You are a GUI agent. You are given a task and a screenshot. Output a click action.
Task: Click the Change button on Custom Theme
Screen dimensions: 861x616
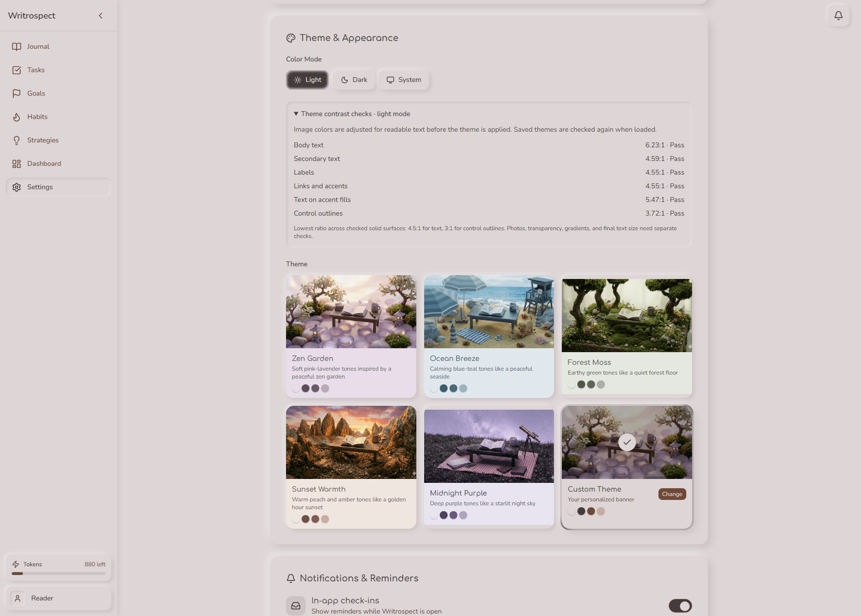[x=672, y=494]
